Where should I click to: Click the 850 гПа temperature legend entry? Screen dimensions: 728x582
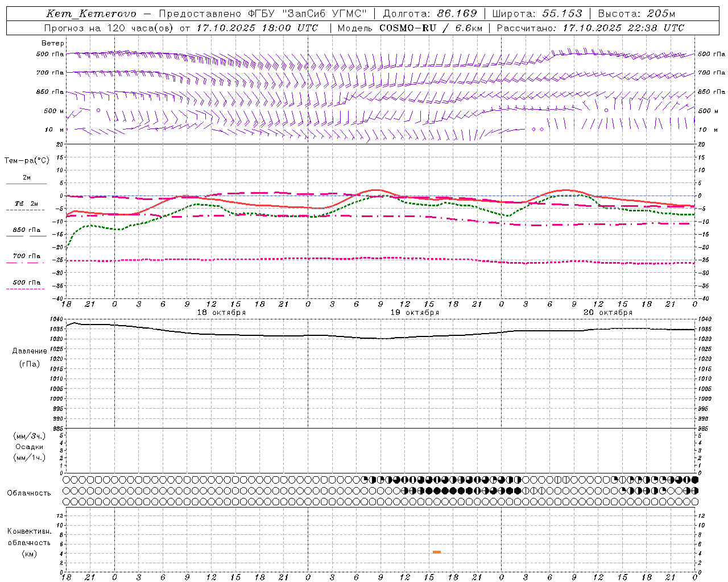pyautogui.click(x=27, y=230)
